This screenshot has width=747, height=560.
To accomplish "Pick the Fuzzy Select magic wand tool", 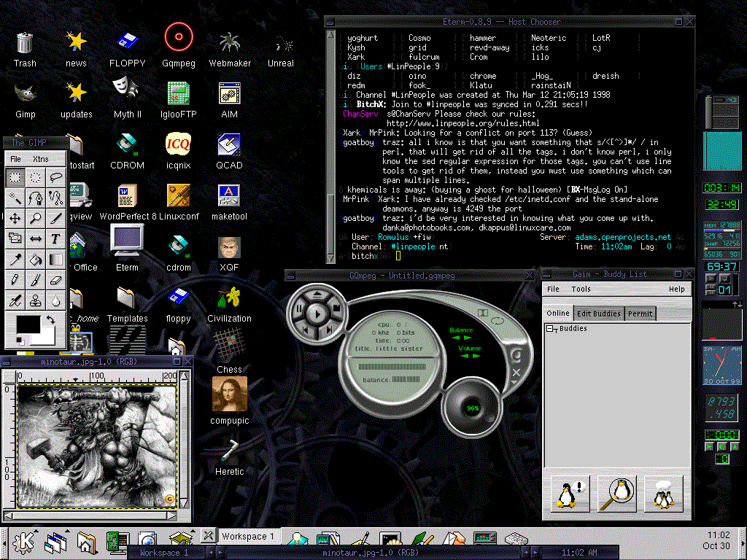I will (x=15, y=198).
